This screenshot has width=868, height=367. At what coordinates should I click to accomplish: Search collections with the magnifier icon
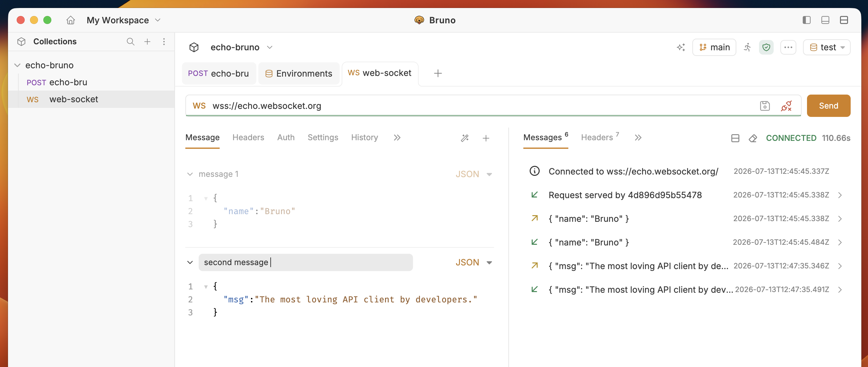tap(130, 41)
